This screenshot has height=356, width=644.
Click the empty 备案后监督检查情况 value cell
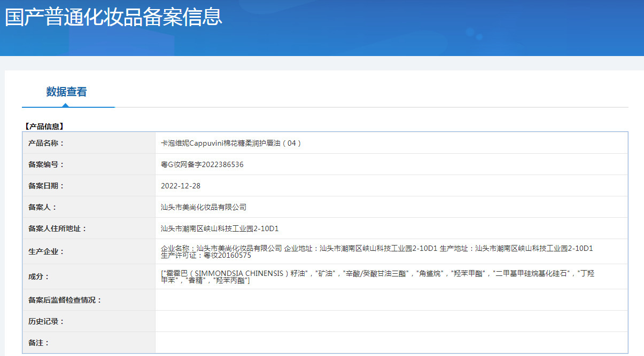pos(391,300)
